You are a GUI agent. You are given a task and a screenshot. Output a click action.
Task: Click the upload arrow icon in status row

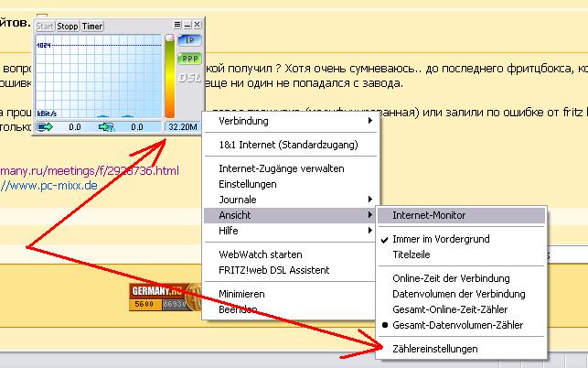click(x=45, y=127)
